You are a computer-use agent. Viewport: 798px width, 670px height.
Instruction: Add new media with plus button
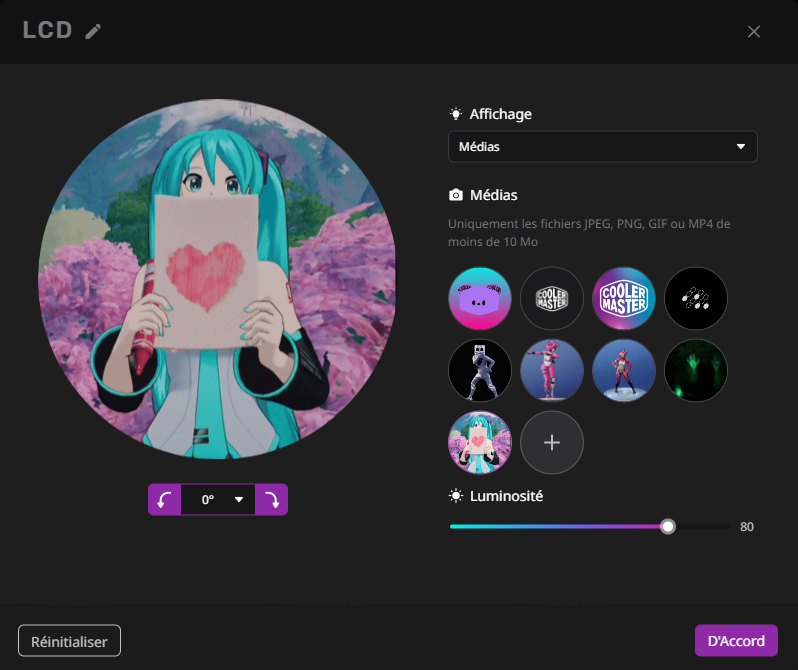[x=552, y=442]
